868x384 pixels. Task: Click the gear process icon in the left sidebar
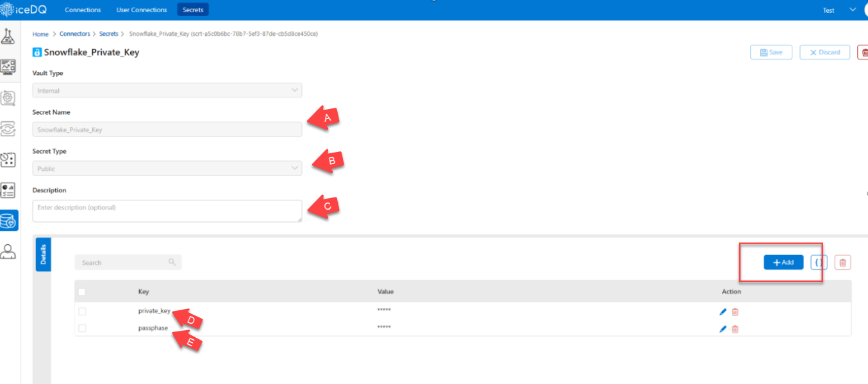click(9, 97)
